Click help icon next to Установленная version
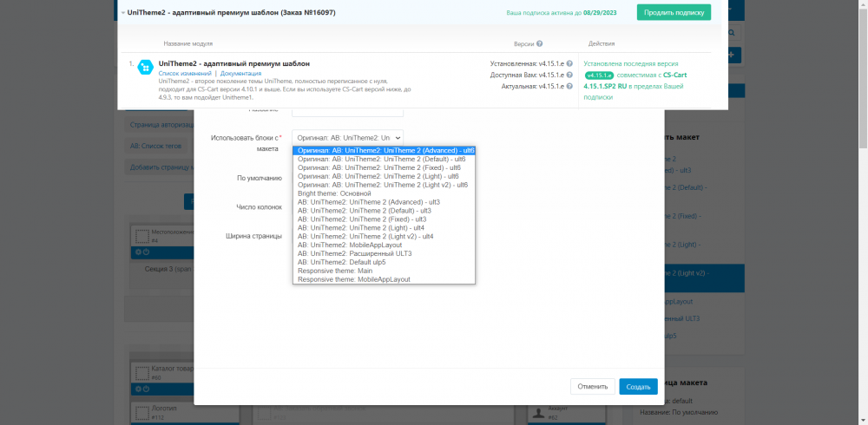 pyautogui.click(x=569, y=63)
